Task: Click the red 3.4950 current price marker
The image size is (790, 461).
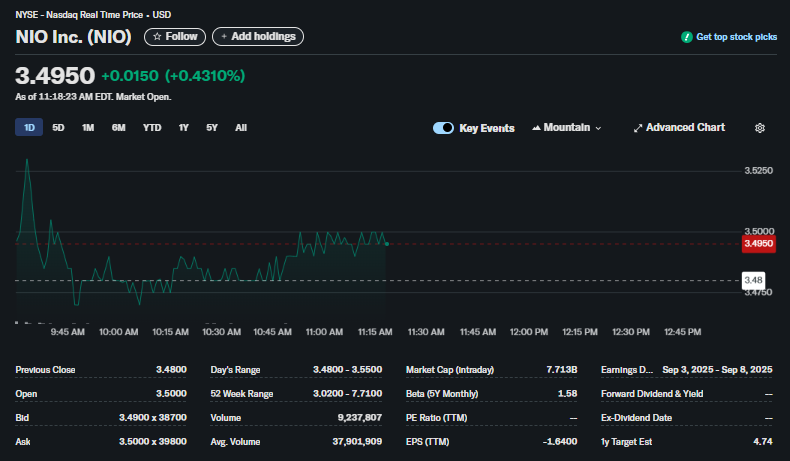Action: coord(759,244)
